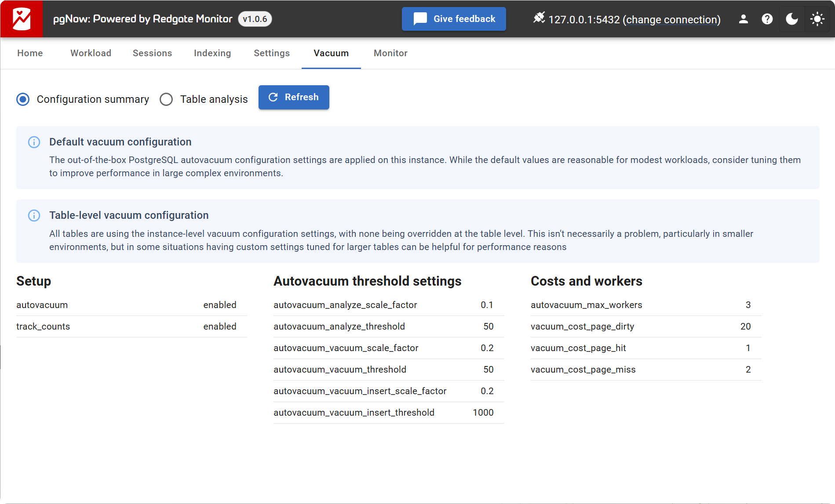The height and width of the screenshot is (504, 835).
Task: Click autovacuum_analyze_threshold label
Action: [x=339, y=326]
